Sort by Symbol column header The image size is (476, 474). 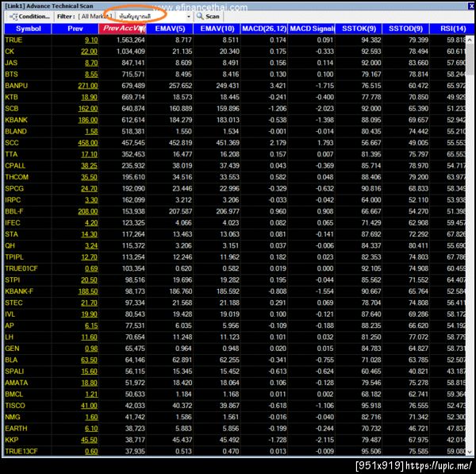coord(28,29)
